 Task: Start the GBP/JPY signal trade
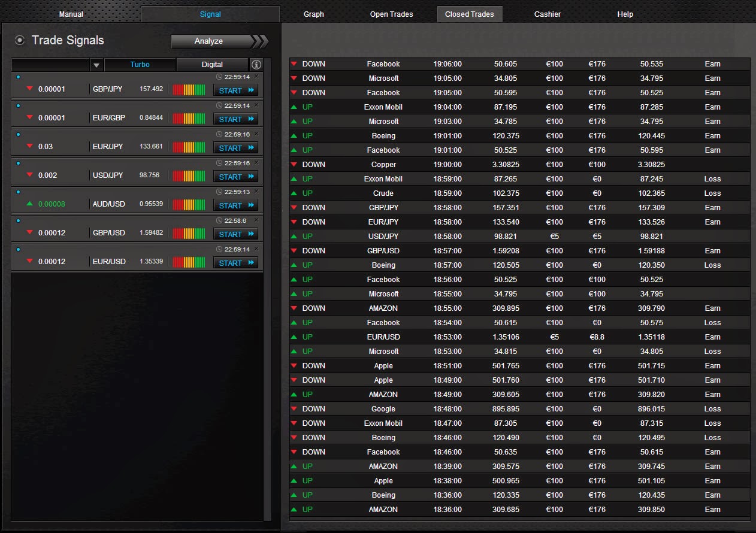pos(236,90)
